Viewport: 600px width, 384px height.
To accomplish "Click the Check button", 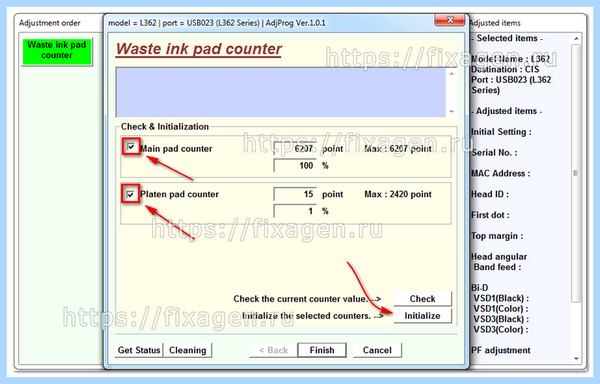I will click(422, 299).
